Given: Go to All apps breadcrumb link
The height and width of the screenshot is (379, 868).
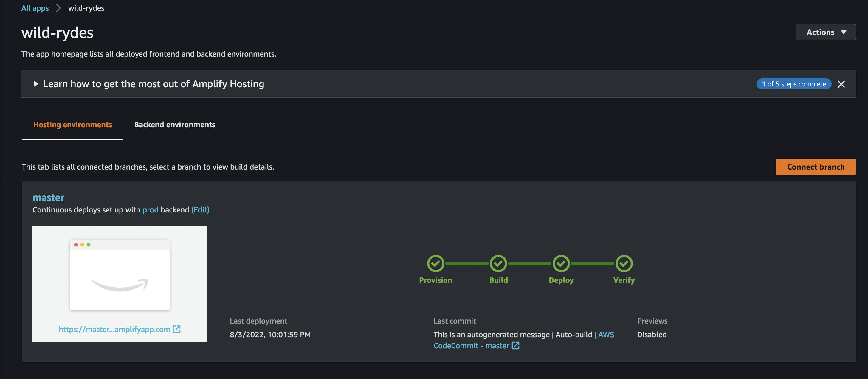Looking at the screenshot, I should pyautogui.click(x=35, y=8).
